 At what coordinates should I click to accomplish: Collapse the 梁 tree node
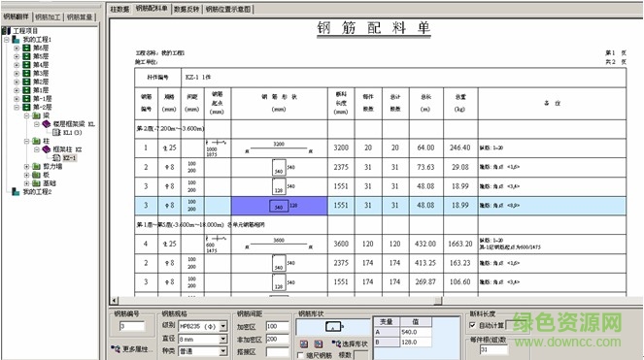tap(26, 115)
